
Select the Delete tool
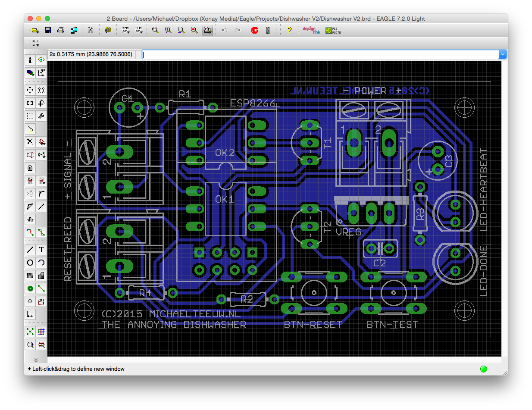pyautogui.click(x=30, y=142)
